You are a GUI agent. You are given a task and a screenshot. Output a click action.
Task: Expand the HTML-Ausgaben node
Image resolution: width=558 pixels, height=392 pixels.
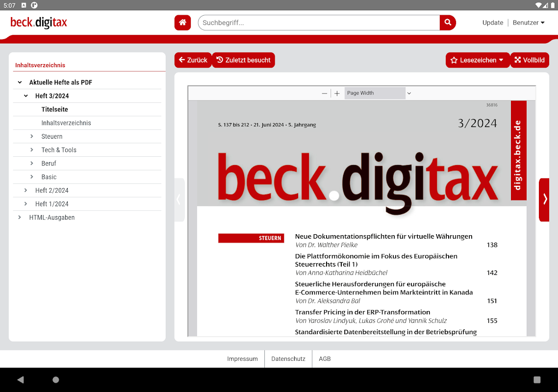click(x=20, y=218)
